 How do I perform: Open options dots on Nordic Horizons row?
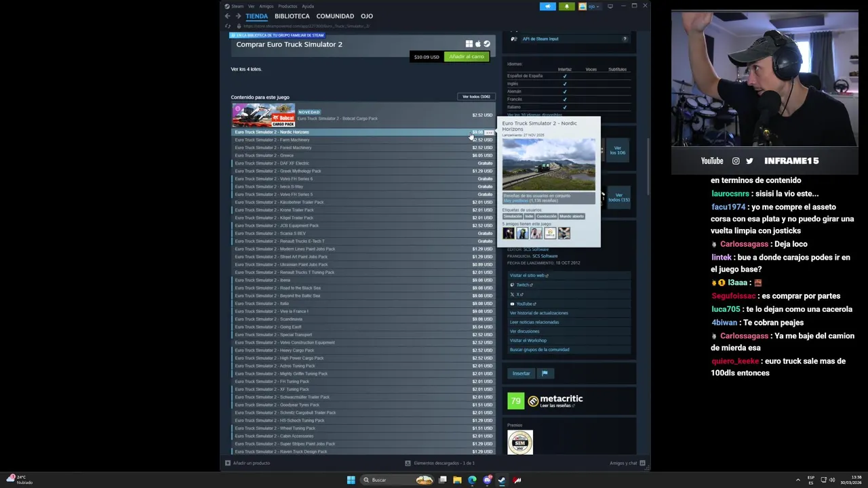pyautogui.click(x=489, y=132)
